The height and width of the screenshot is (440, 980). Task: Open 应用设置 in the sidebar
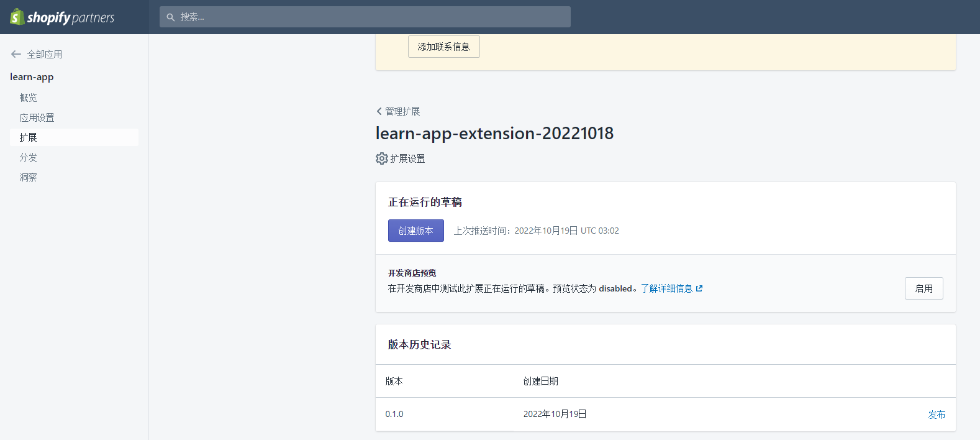click(x=37, y=117)
